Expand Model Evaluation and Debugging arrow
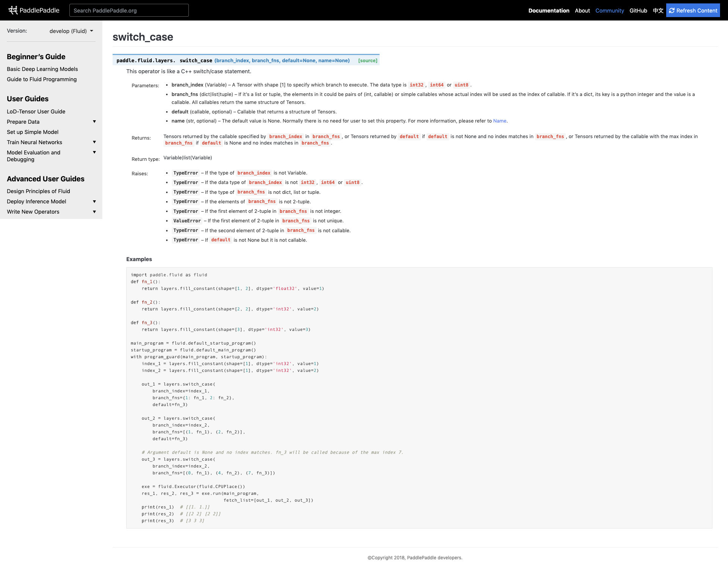The width and height of the screenshot is (728, 568). click(94, 152)
